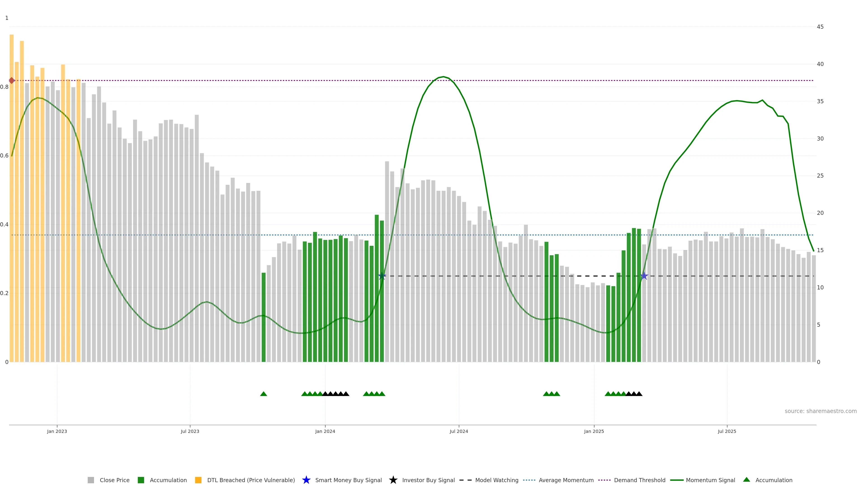The width and height of the screenshot is (868, 488).
Task: Click the blue star marker after Jan 2025
Action: 644,276
